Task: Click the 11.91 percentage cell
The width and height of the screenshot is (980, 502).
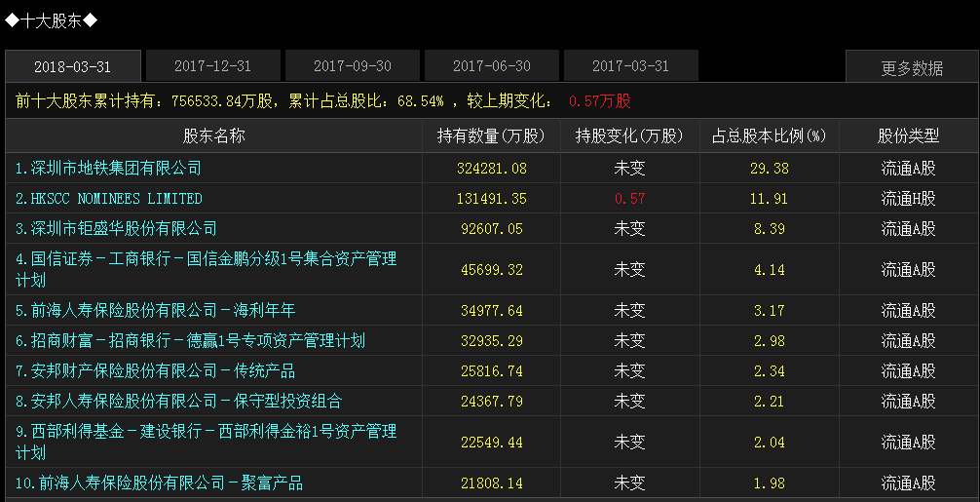Action: pos(770,198)
